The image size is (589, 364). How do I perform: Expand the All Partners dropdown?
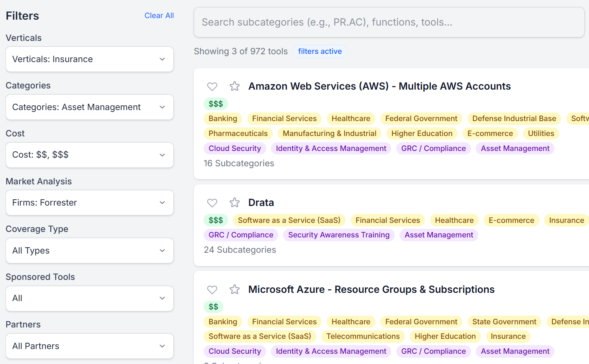click(x=90, y=346)
